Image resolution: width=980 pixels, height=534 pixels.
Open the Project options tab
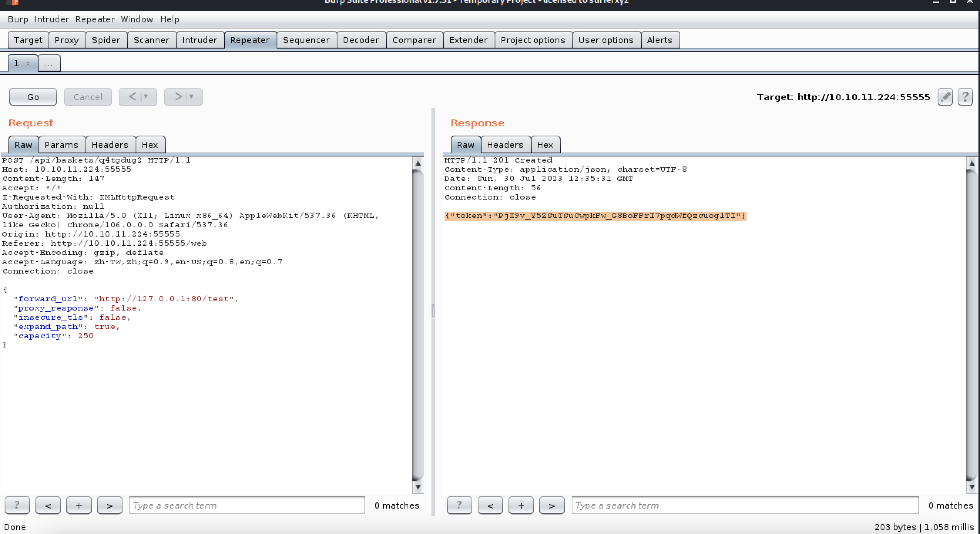point(533,40)
